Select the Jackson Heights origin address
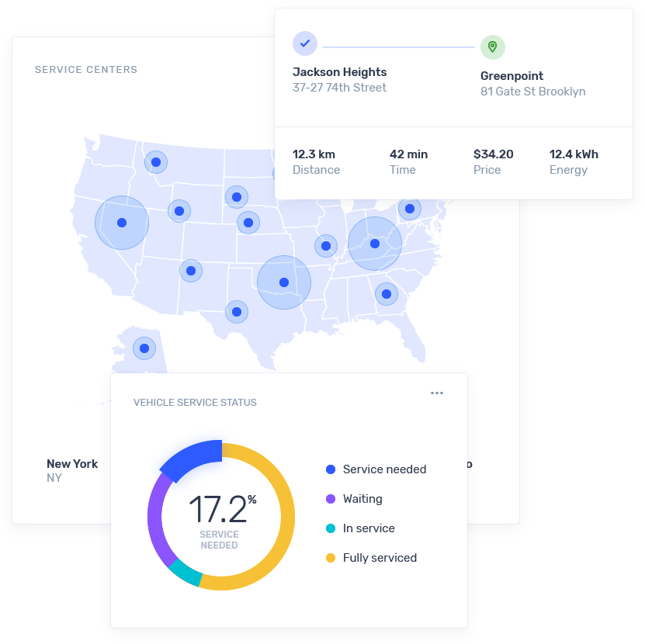 (x=339, y=79)
